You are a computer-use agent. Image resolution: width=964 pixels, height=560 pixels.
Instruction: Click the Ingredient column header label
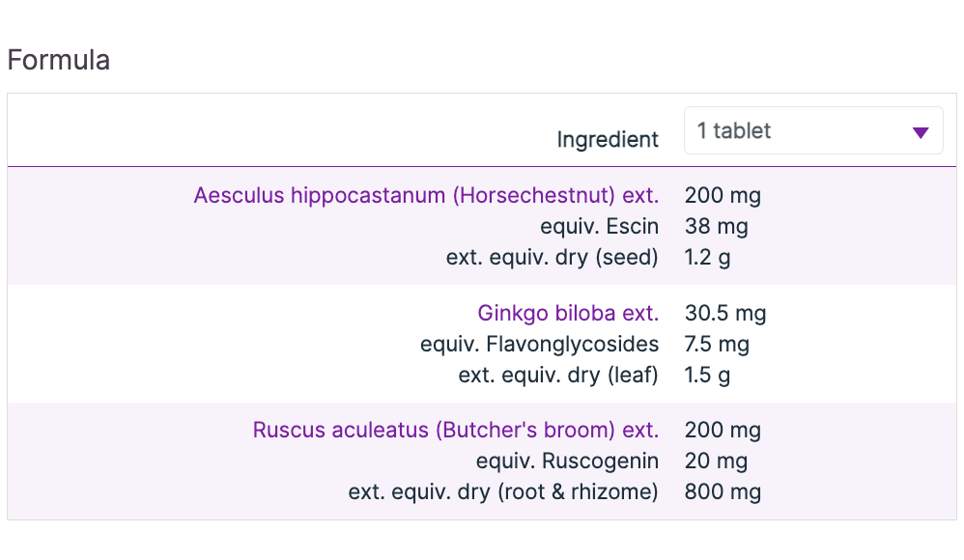click(608, 139)
